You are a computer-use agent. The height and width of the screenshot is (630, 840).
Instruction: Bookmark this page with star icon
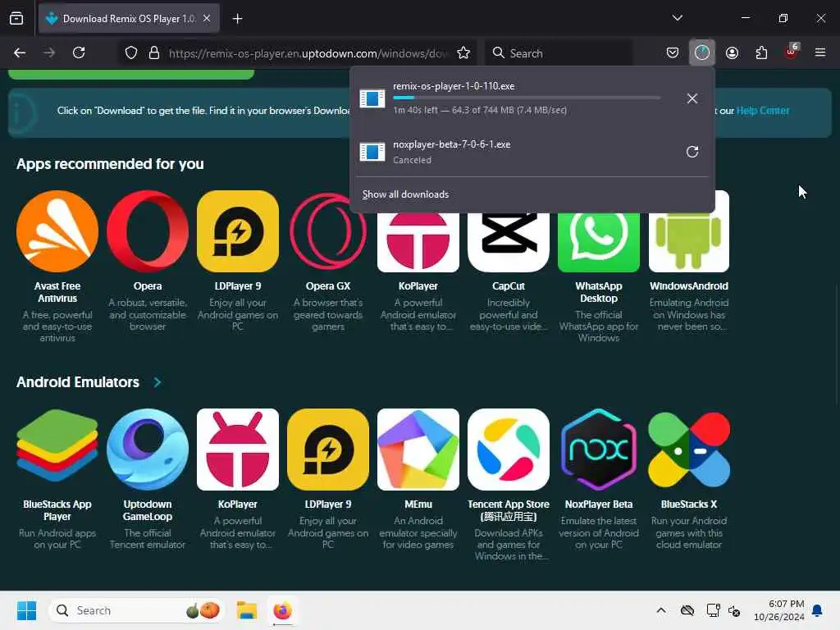463,52
